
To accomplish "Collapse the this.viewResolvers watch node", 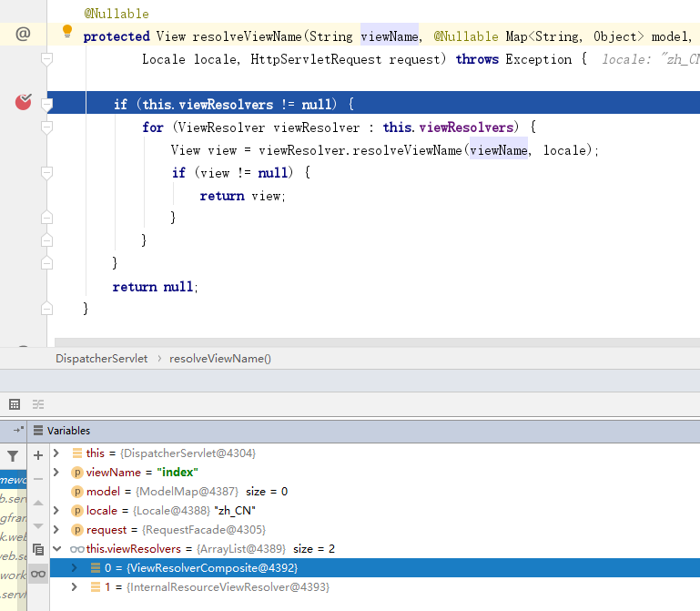I will tap(57, 548).
